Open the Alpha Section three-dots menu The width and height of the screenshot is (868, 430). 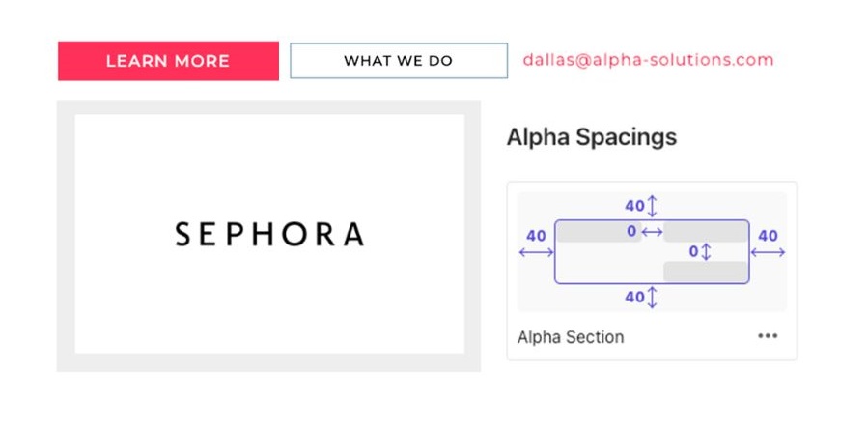[x=768, y=336]
